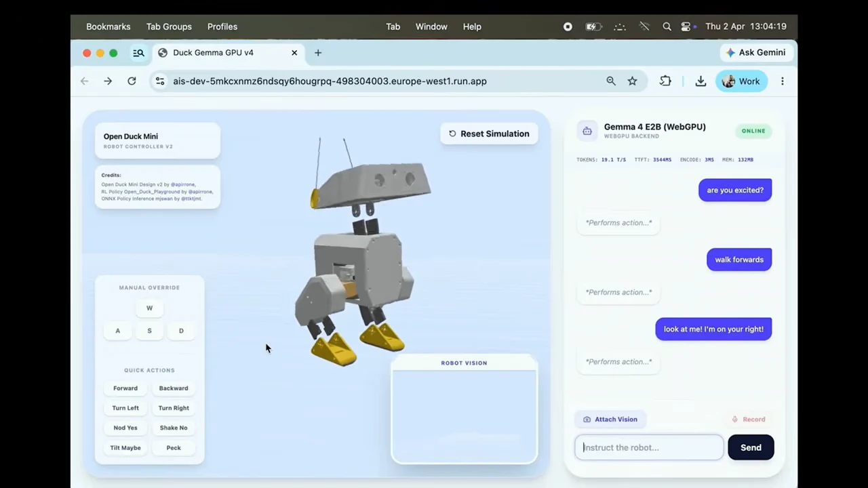Click the A manual override key

[x=117, y=331]
